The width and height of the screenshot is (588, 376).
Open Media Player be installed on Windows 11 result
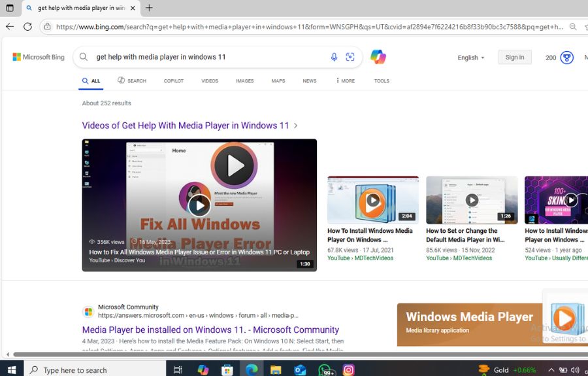(x=210, y=330)
